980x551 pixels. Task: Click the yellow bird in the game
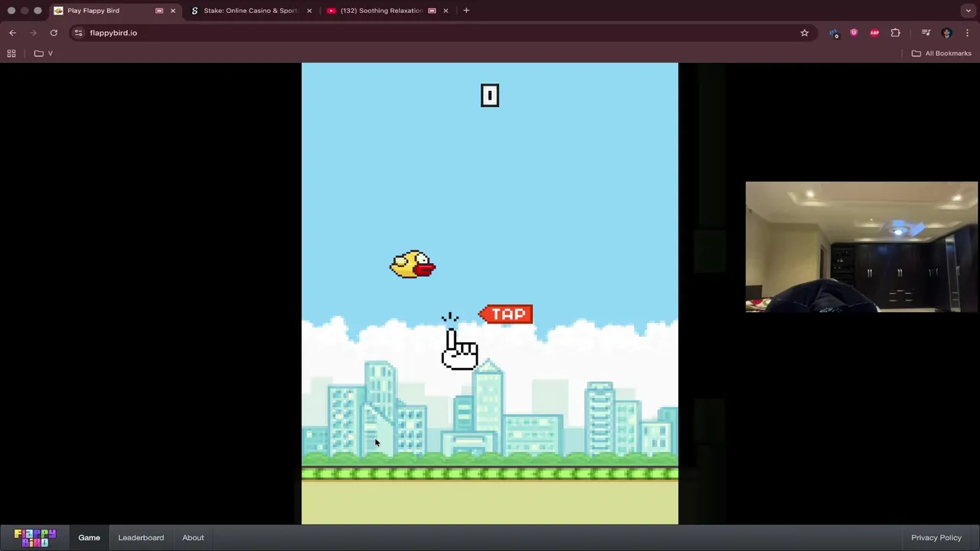[x=413, y=264]
